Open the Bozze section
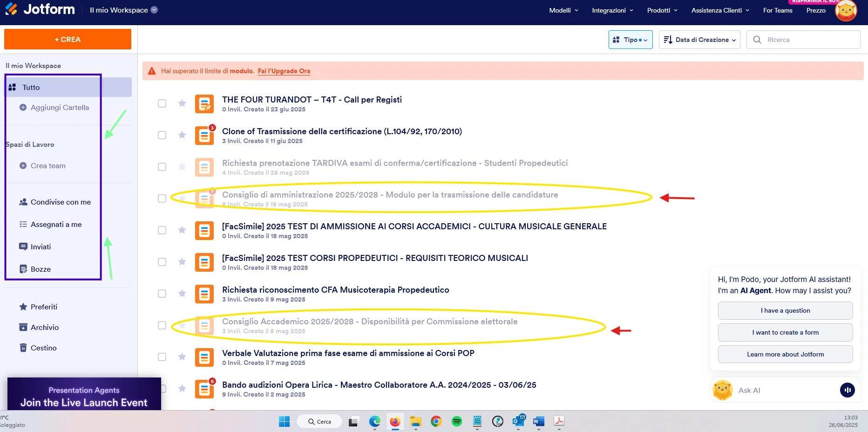This screenshot has width=868, height=432. (x=41, y=269)
